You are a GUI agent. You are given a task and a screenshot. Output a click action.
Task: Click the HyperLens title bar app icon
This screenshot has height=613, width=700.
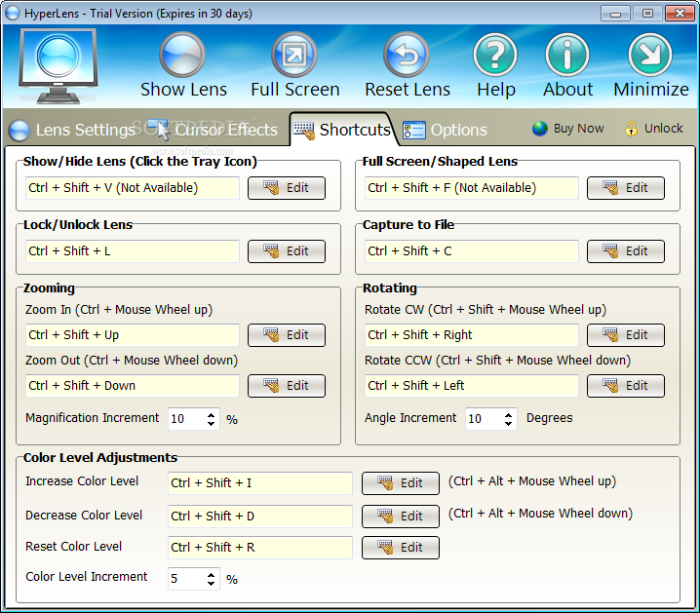(13, 13)
